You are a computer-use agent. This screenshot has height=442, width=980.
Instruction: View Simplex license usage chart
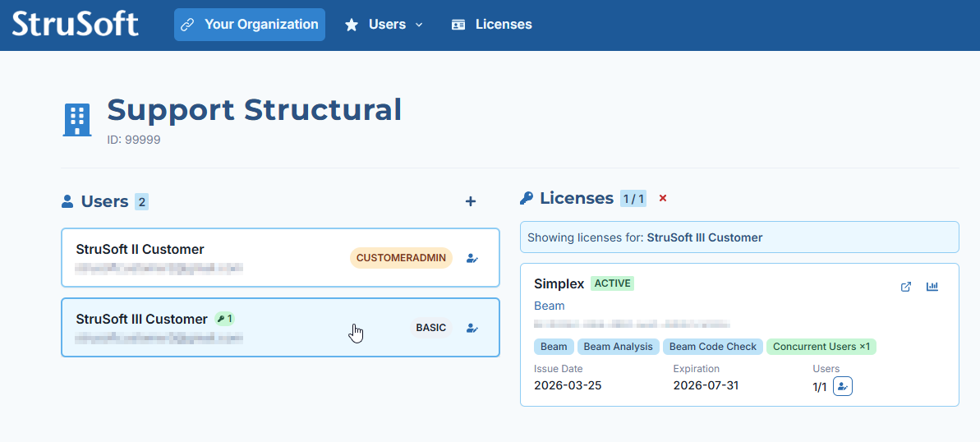click(932, 287)
